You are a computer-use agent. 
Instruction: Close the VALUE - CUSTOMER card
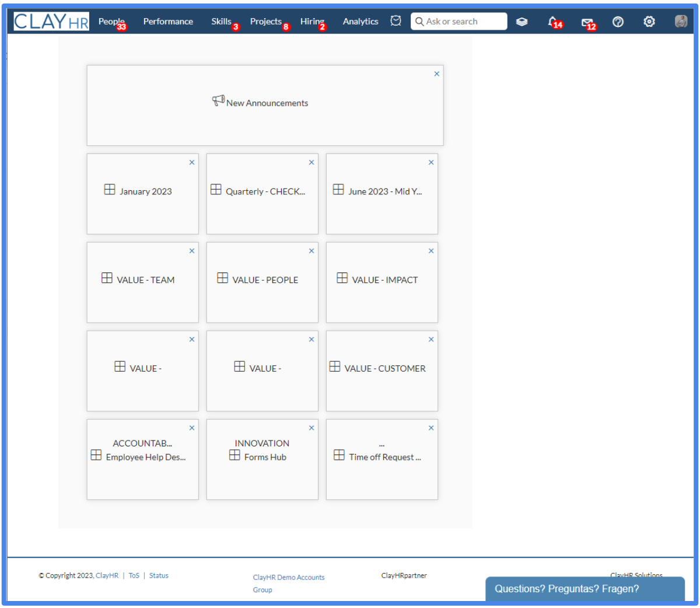click(x=431, y=340)
